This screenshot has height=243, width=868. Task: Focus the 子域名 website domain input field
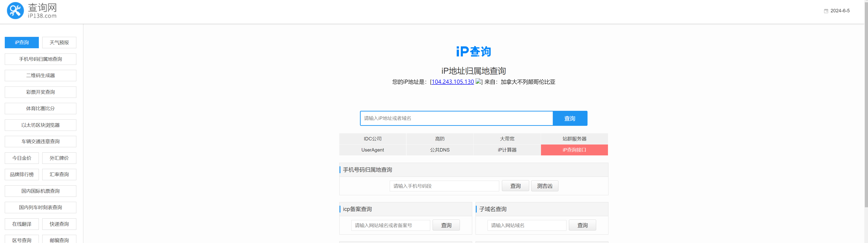point(527,225)
